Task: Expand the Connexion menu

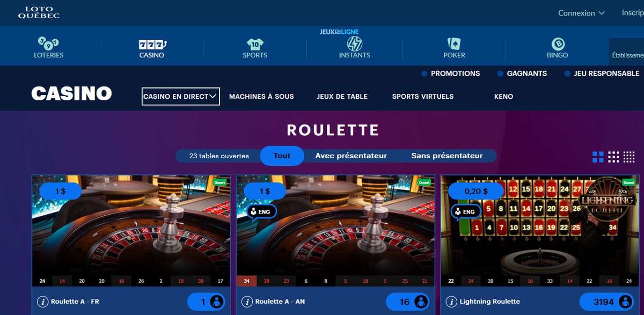Action: pyautogui.click(x=581, y=13)
